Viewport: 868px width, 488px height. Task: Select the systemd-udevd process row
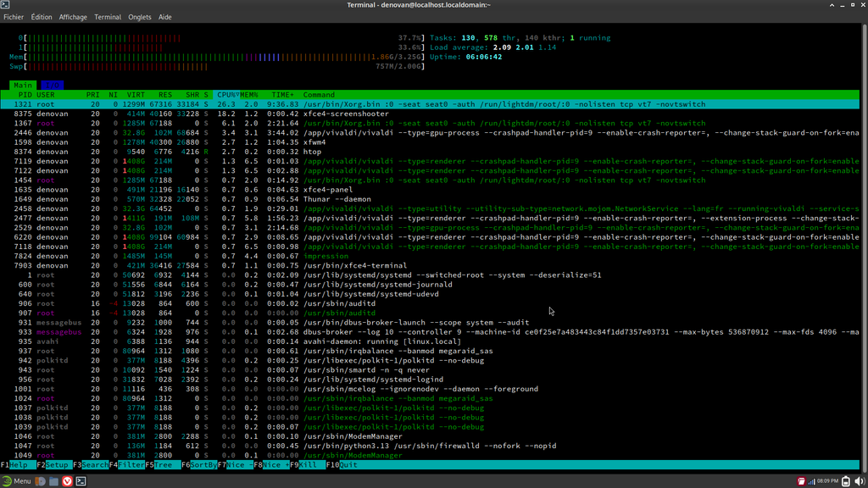click(430, 294)
